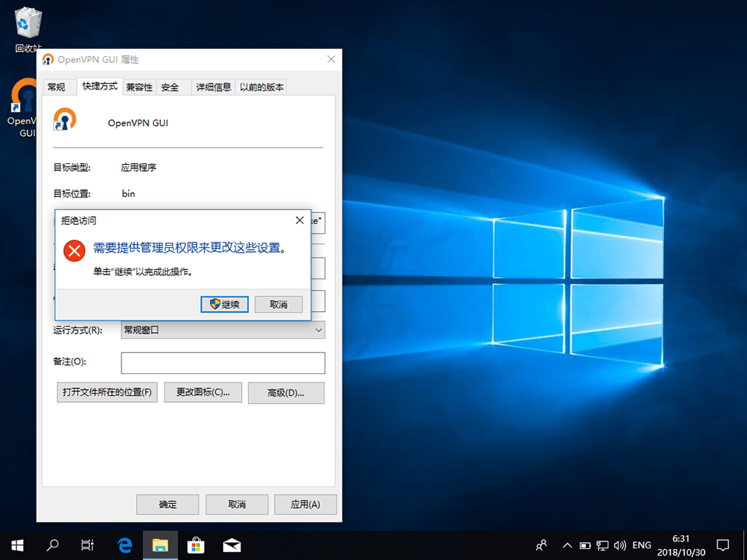Switch to the 快捷方式 tab

100,86
